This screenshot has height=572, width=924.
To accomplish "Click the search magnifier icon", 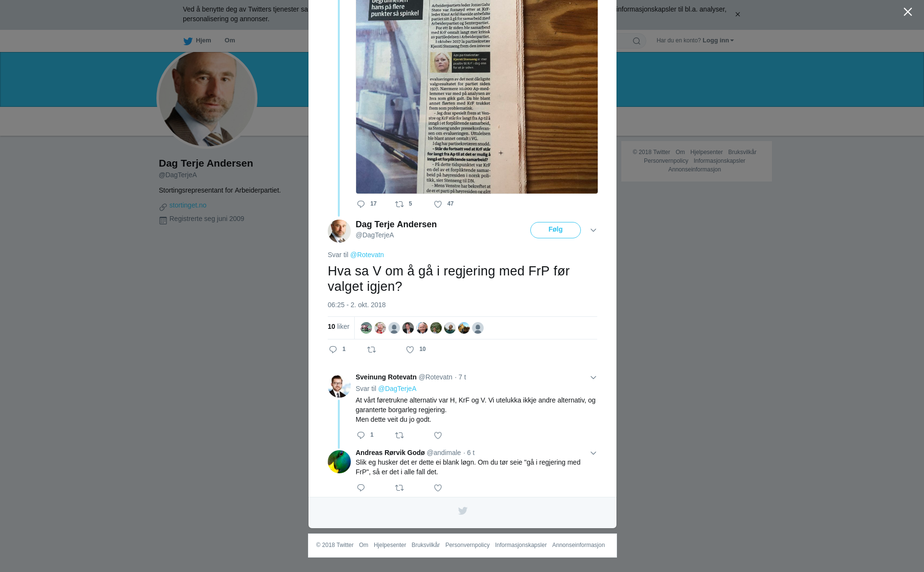I will click(x=637, y=41).
